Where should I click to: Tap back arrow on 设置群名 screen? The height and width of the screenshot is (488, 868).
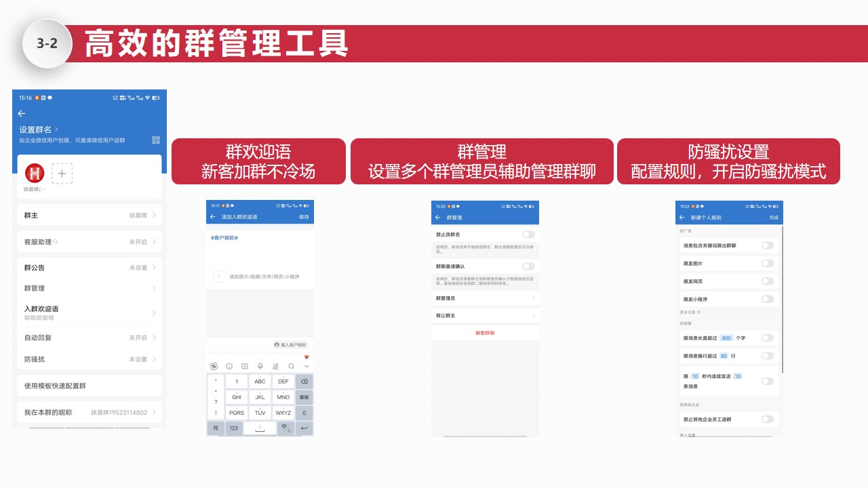(22, 113)
